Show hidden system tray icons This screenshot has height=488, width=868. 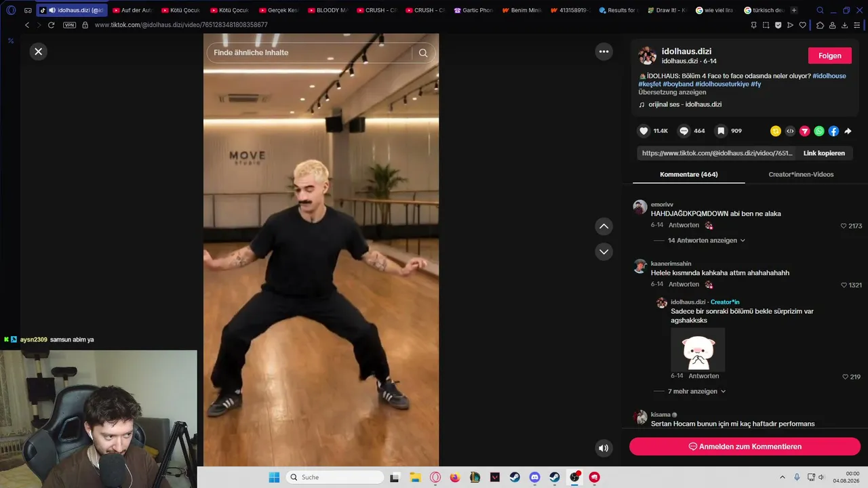(x=782, y=477)
